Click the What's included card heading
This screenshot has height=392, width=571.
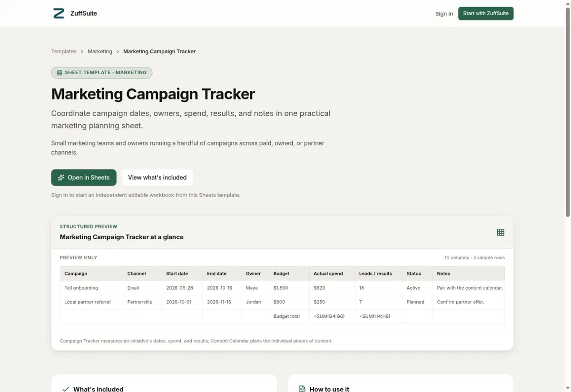click(x=98, y=389)
